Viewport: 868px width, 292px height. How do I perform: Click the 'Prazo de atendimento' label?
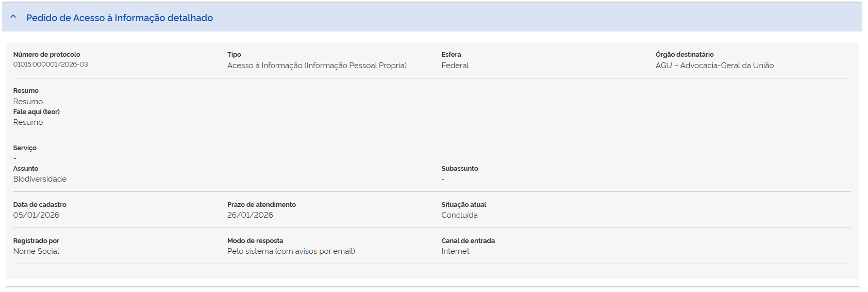[261, 205]
